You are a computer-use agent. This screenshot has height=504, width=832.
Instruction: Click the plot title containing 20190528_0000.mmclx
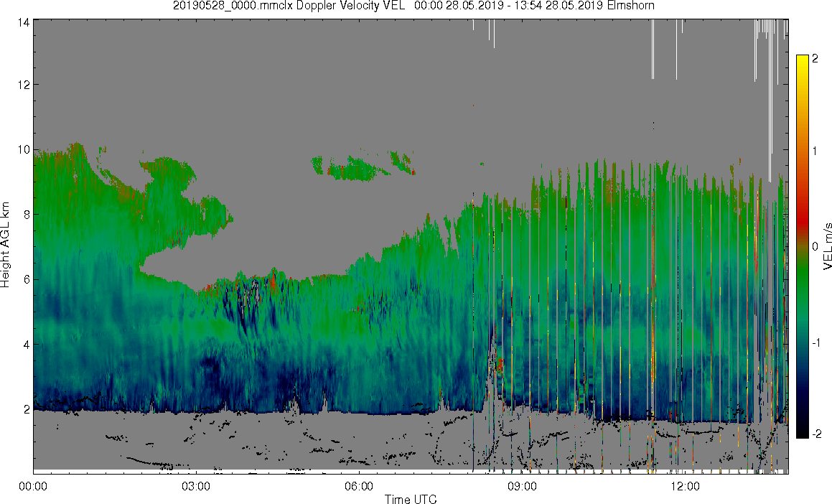click(413, 6)
